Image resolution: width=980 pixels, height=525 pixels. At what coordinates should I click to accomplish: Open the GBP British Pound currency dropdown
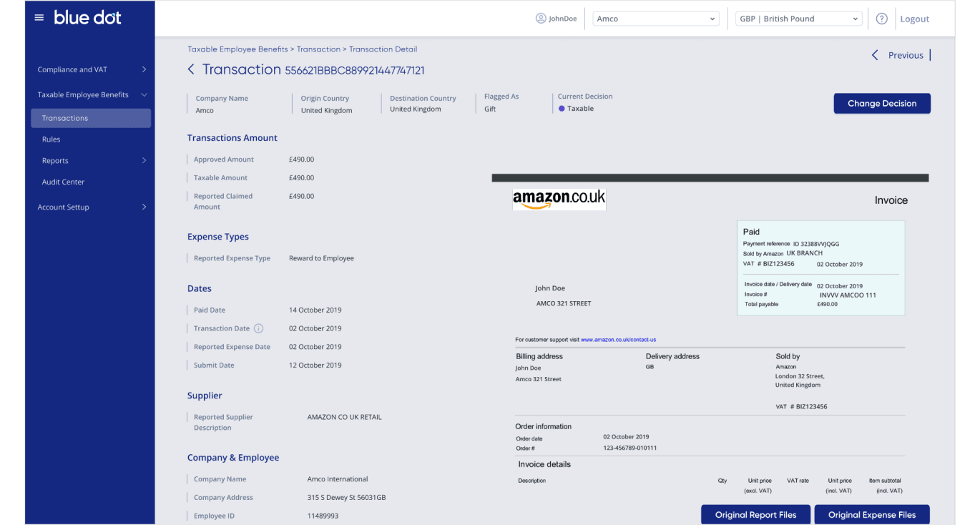pos(798,19)
